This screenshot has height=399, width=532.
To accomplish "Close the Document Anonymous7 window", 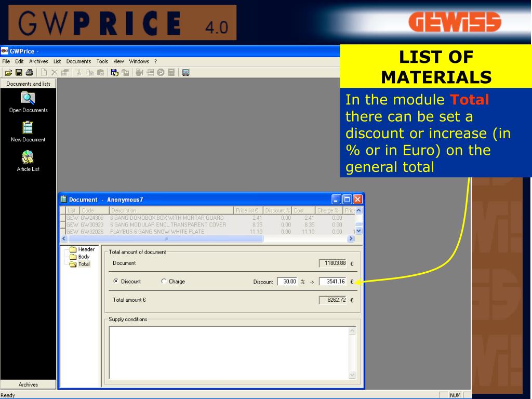I will (x=357, y=199).
